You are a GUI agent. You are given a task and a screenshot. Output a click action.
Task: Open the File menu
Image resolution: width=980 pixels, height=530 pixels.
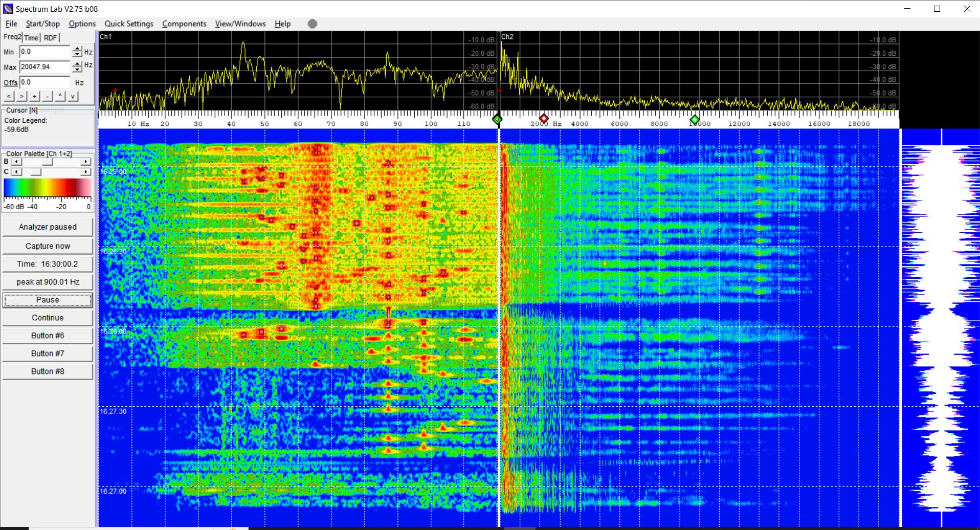point(11,24)
